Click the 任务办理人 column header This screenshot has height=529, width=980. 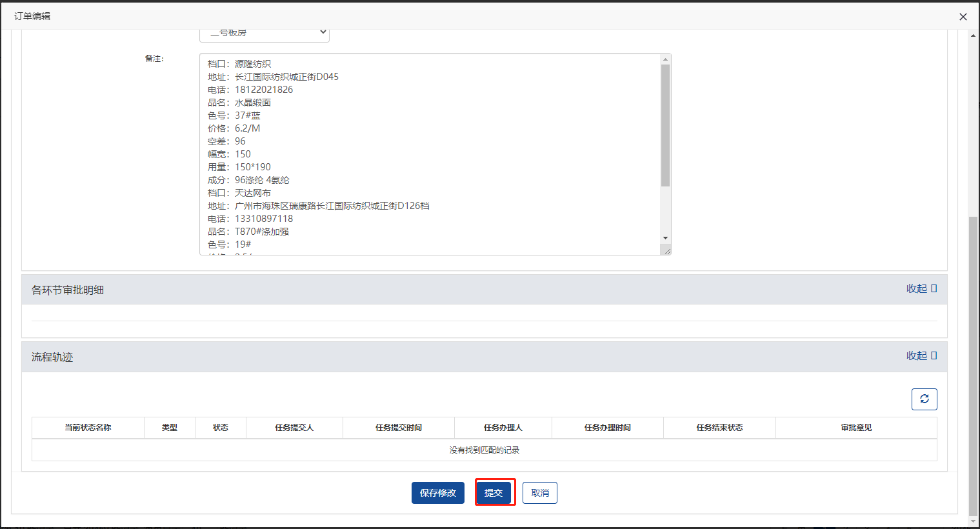(503, 428)
